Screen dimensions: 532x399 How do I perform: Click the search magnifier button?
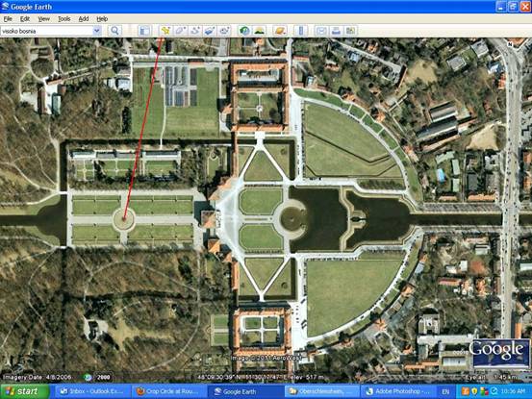tap(114, 31)
